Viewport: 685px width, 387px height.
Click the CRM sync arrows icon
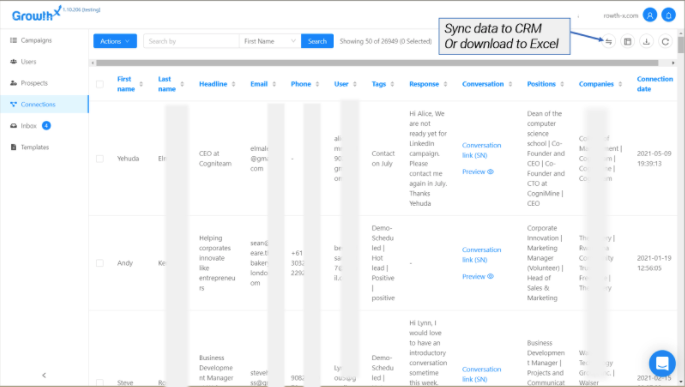[609, 41]
